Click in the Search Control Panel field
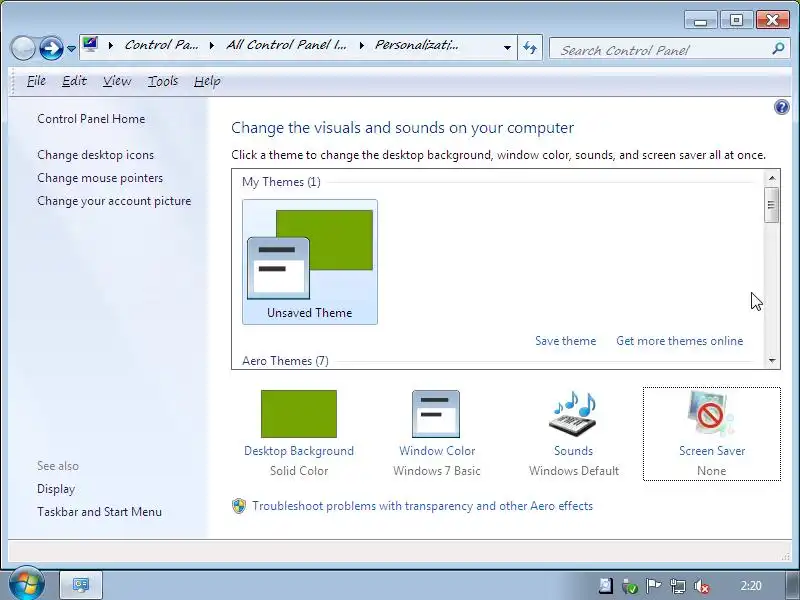 [663, 49]
